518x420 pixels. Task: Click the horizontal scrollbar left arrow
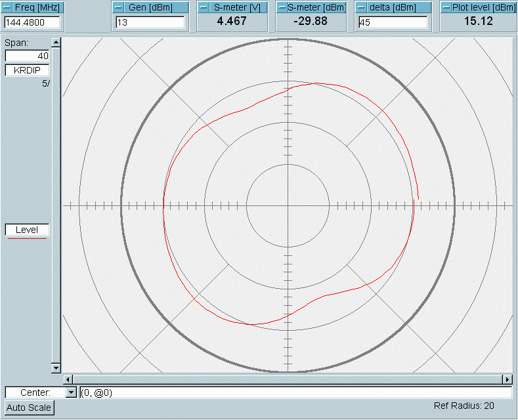(x=68, y=379)
